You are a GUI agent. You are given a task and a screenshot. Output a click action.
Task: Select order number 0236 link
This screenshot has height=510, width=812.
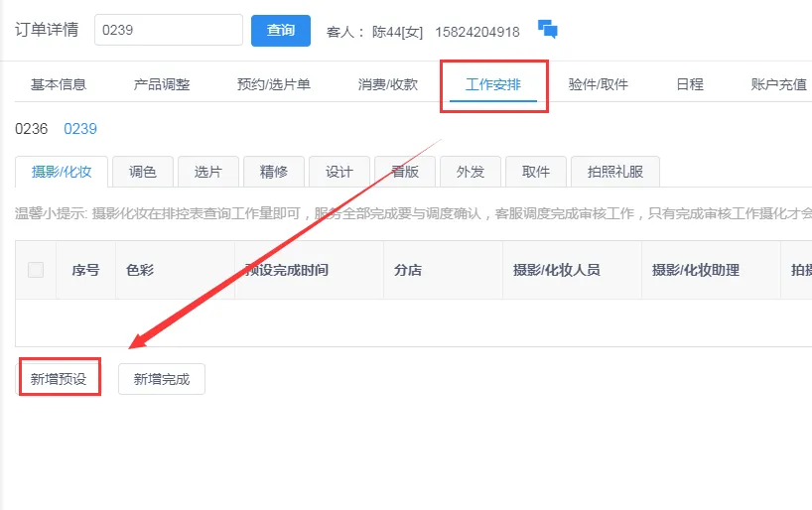coord(32,129)
